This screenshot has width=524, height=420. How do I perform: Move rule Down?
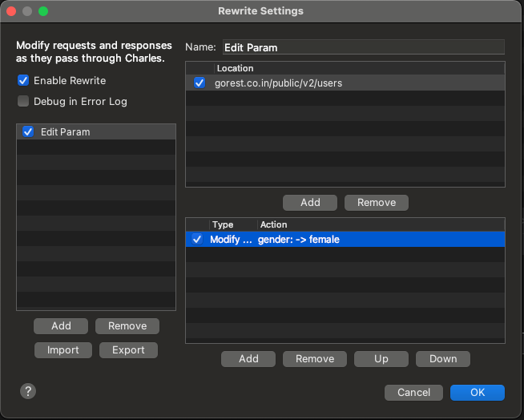coord(443,359)
